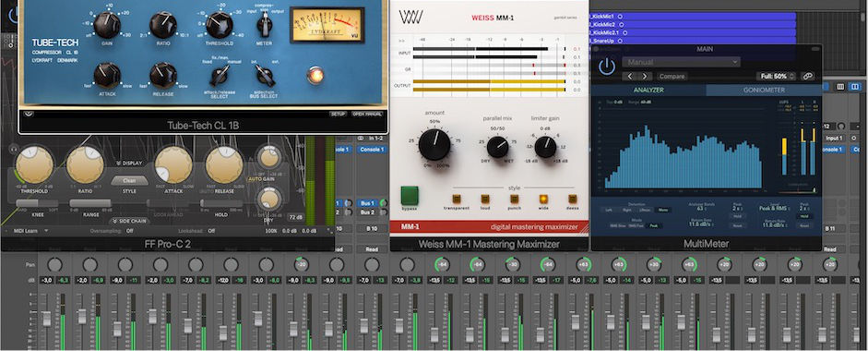Screen dimensions: 868x351
Task: Click the Pro-C 2 Attack knob
Action: (x=173, y=164)
